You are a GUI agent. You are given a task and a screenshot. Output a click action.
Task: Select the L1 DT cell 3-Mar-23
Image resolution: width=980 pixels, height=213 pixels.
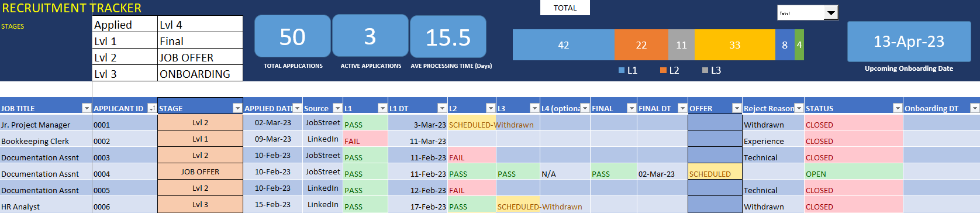point(417,122)
